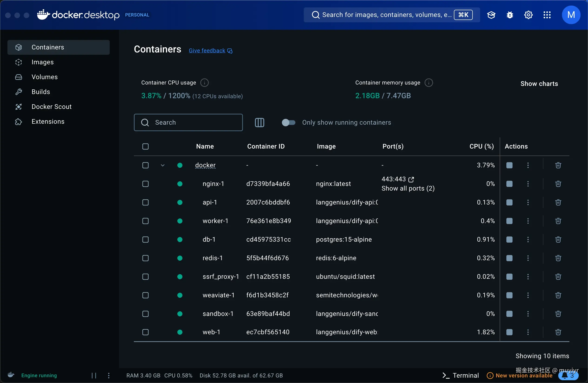Click the column selector icon beside Search
The height and width of the screenshot is (383, 588).
259,122
